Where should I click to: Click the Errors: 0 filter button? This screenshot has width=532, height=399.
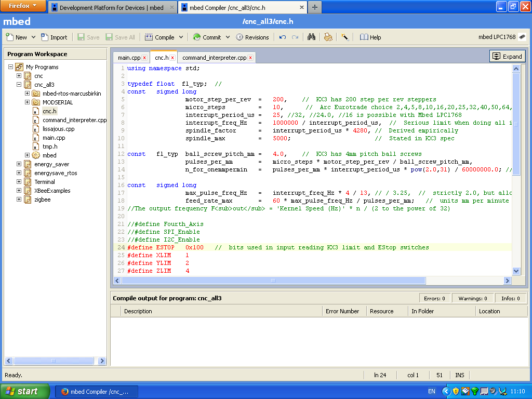pos(434,298)
